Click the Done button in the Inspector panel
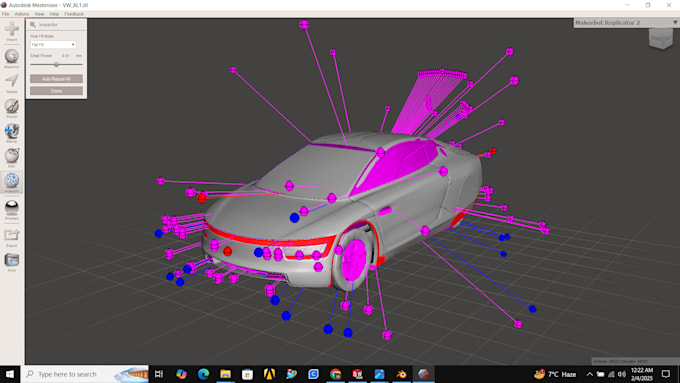 pyautogui.click(x=56, y=91)
